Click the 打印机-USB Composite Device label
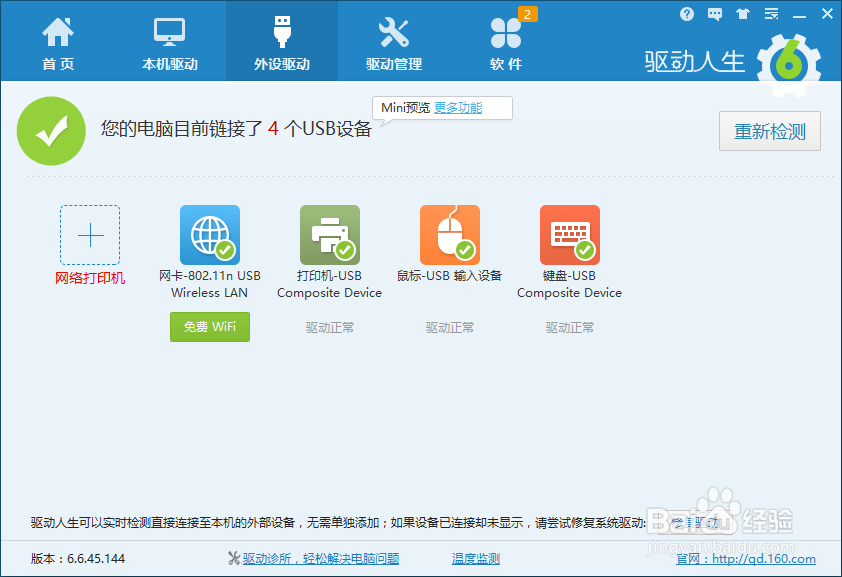This screenshot has height=577, width=842. click(330, 284)
